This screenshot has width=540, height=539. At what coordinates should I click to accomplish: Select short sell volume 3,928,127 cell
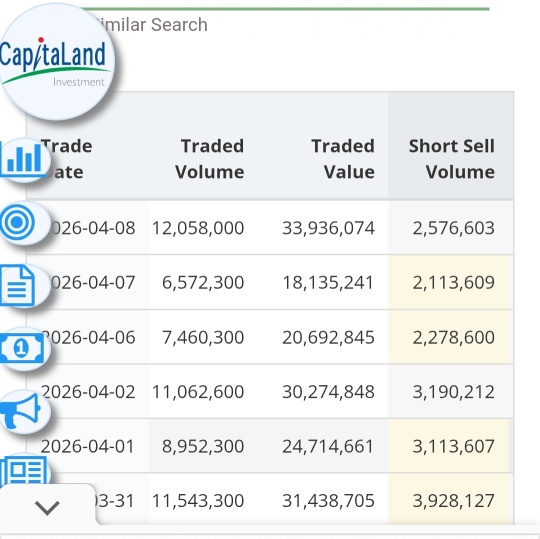pyautogui.click(x=454, y=501)
